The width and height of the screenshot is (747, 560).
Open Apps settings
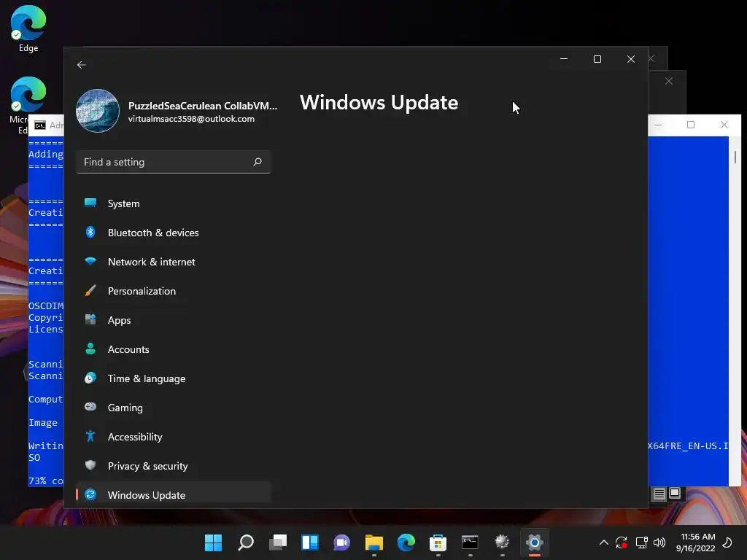pos(174,320)
